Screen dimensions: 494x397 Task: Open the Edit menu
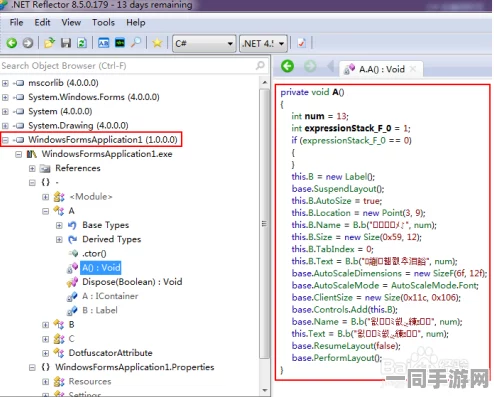pos(42,22)
